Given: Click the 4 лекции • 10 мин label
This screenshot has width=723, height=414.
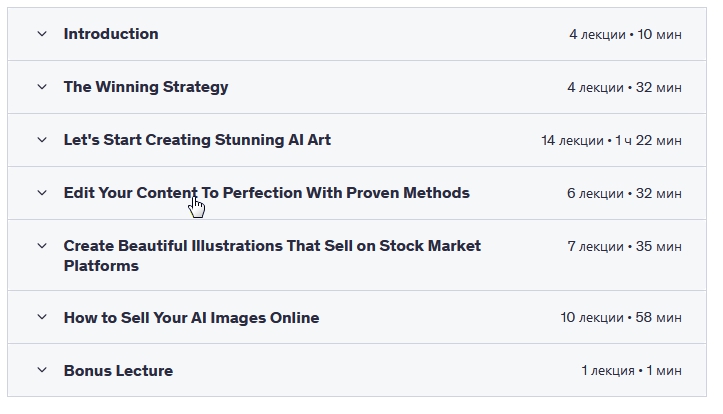Looking at the screenshot, I should (x=625, y=35).
